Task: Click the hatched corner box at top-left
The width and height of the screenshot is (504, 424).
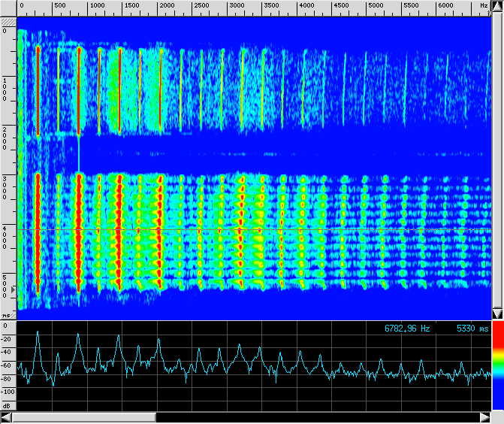Action: pyautogui.click(x=8, y=23)
